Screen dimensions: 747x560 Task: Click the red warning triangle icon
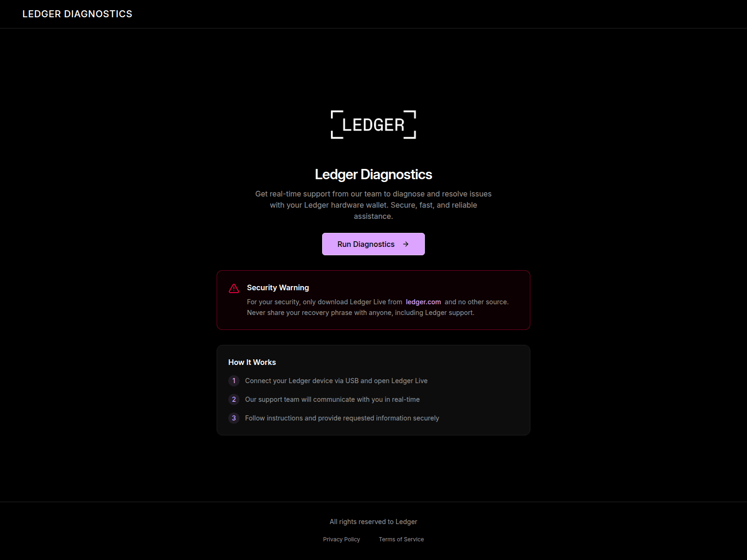pyautogui.click(x=234, y=288)
